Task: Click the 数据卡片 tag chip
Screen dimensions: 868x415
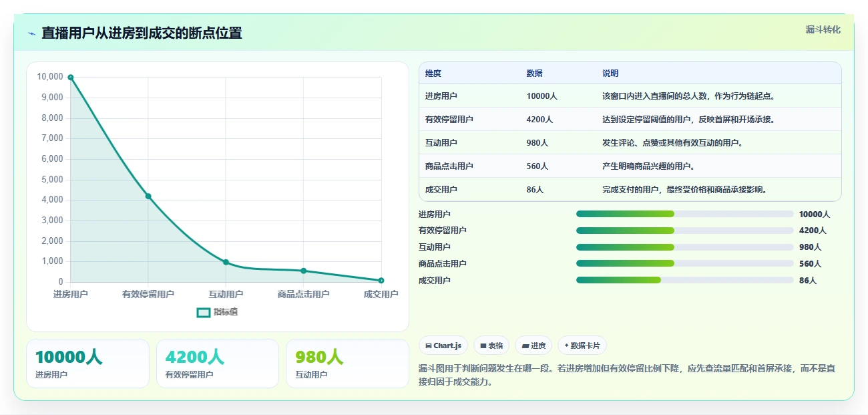Action: click(x=582, y=345)
